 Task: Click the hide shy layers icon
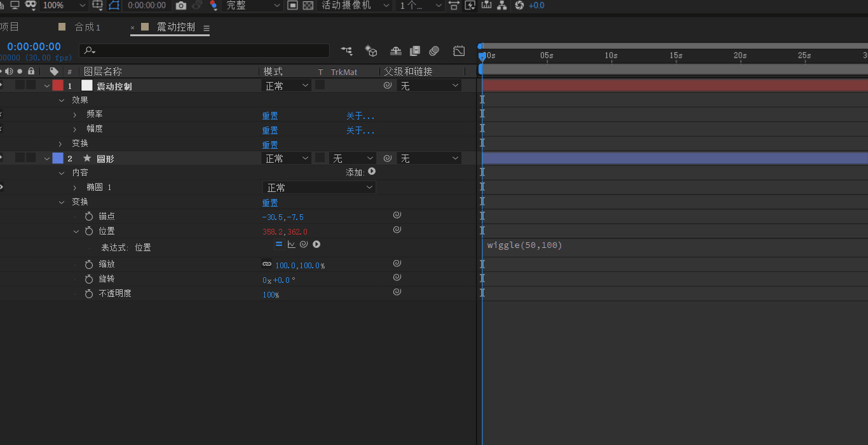[x=395, y=51]
